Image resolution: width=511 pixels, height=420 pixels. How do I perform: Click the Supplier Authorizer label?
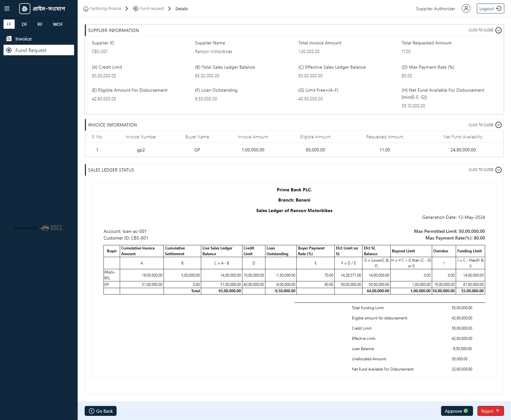click(x=436, y=9)
